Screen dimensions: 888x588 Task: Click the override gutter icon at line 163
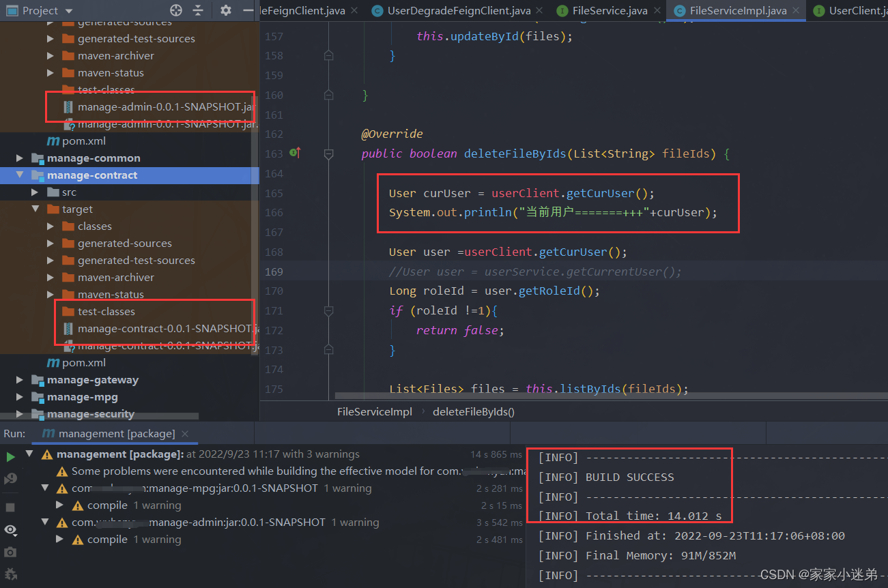295,153
